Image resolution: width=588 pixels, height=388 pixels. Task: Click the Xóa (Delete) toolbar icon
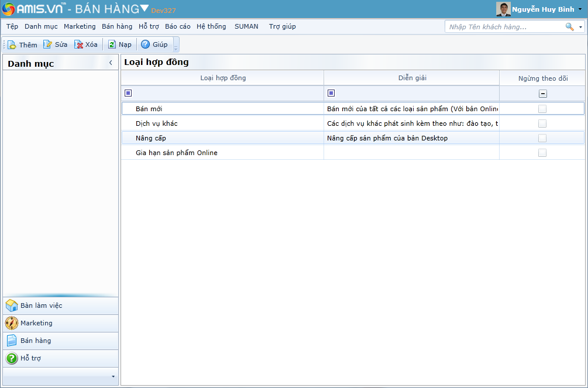click(79, 44)
